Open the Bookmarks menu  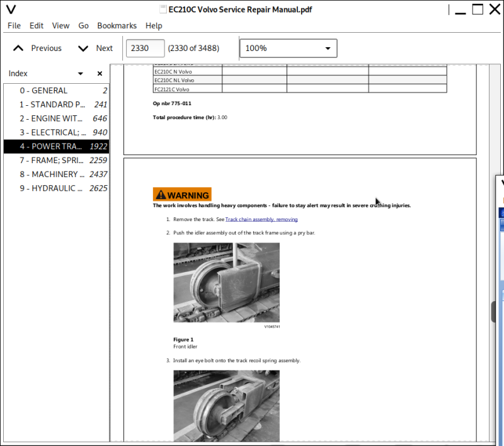117,26
